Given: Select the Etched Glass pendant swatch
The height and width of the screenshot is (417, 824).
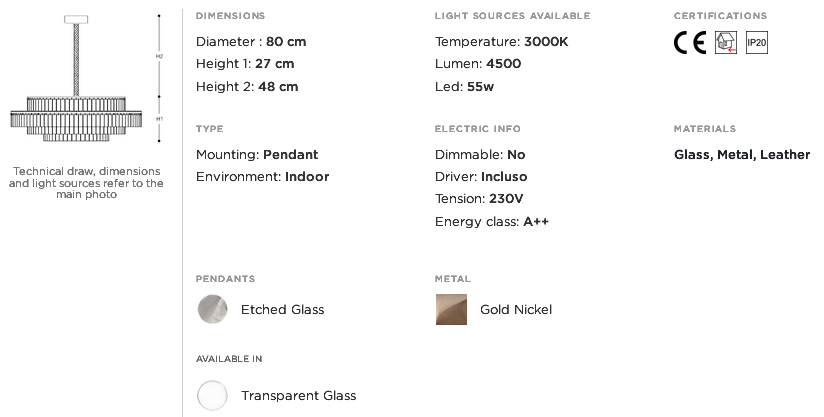Looking at the screenshot, I should pyautogui.click(x=212, y=309).
